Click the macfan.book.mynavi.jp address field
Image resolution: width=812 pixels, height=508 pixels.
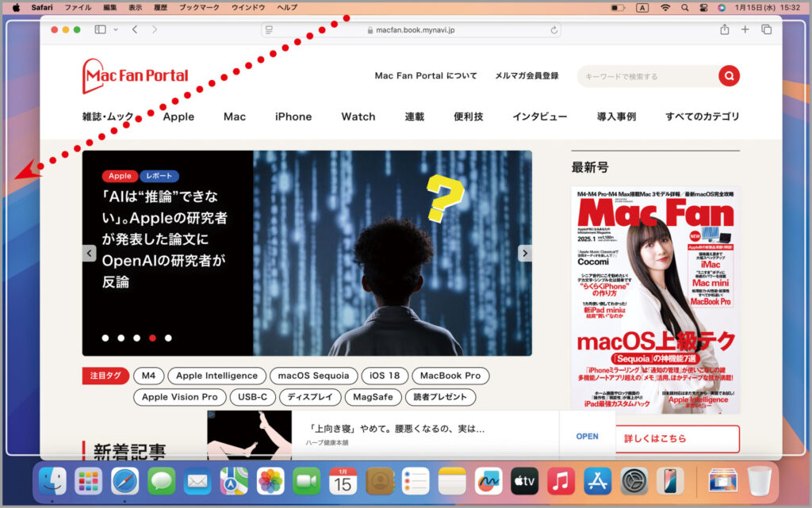(x=411, y=30)
